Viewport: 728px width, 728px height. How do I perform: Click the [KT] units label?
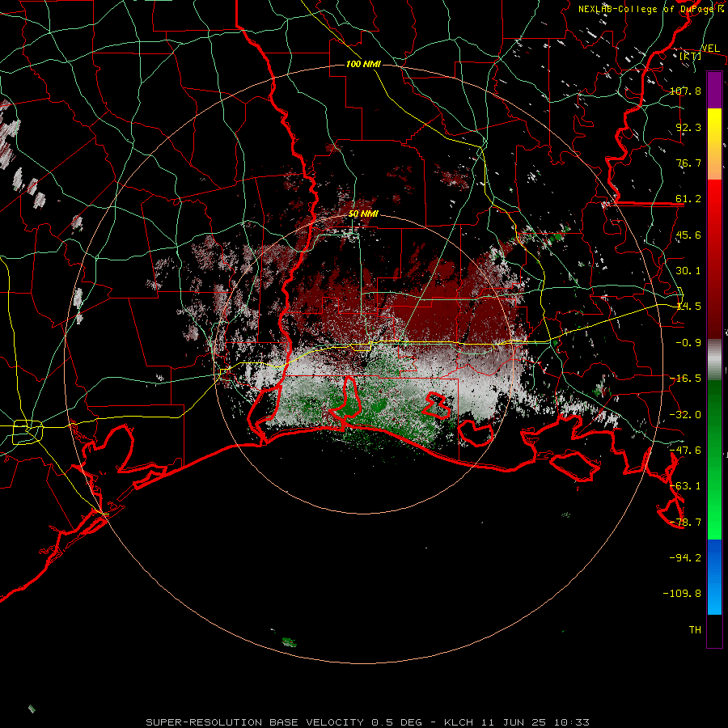(x=690, y=56)
